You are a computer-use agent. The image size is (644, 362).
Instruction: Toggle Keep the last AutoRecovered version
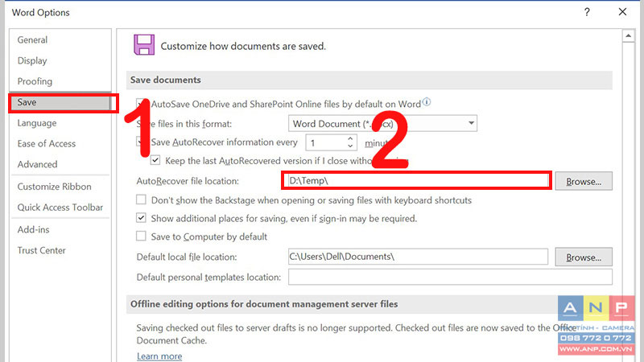155,160
